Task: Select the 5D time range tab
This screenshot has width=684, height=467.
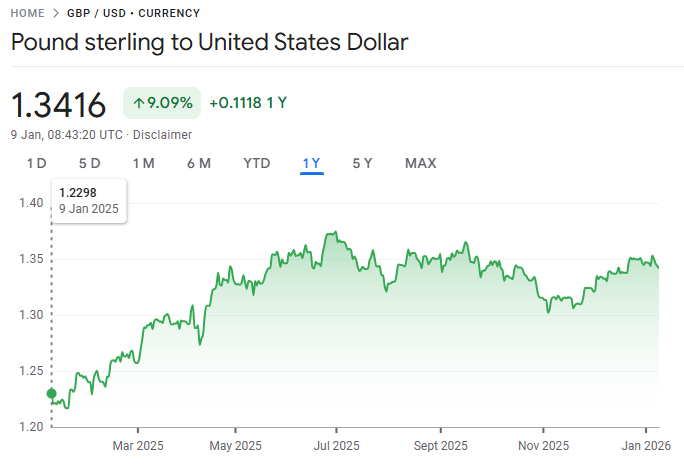Action: 90,163
